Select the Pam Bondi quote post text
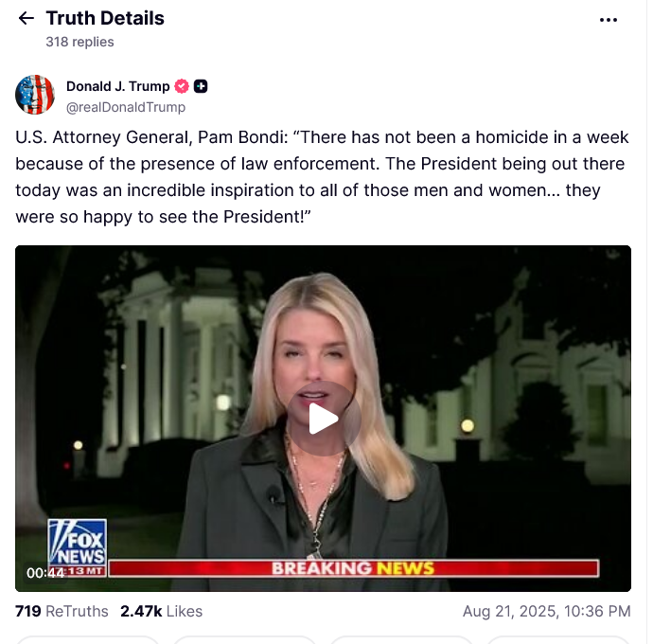Screen dimensions: 653x644 tap(322, 177)
